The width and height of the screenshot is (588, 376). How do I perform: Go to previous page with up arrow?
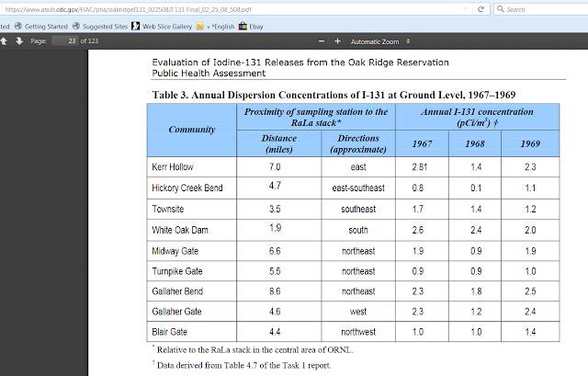pos(4,41)
